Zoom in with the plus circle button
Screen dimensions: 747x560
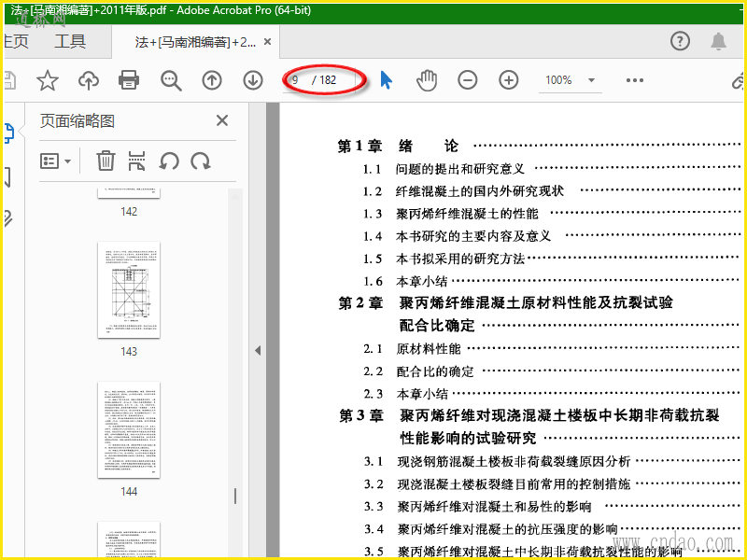pos(508,80)
